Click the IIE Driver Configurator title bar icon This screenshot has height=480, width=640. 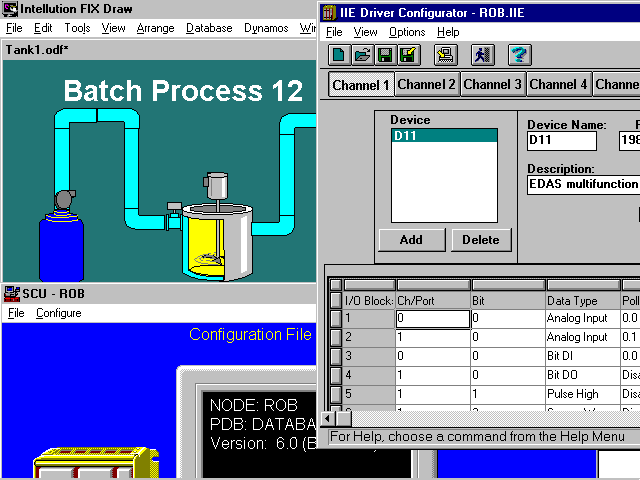(x=329, y=13)
